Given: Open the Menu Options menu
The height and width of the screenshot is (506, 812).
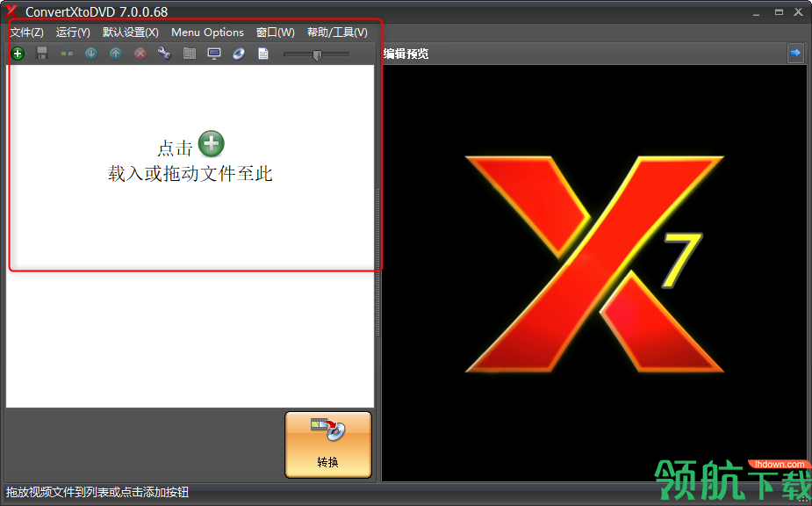Looking at the screenshot, I should point(207,33).
